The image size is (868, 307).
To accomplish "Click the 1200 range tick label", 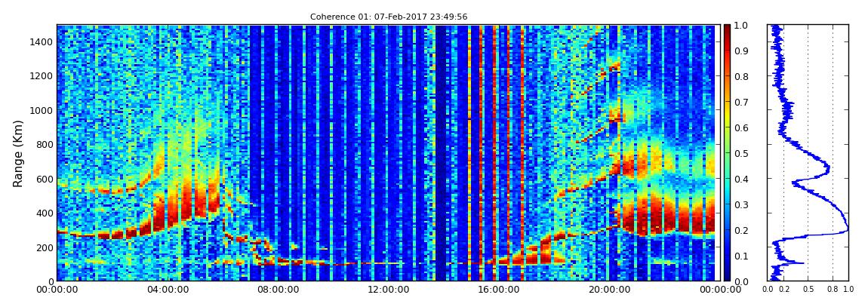I will pyautogui.click(x=43, y=75).
